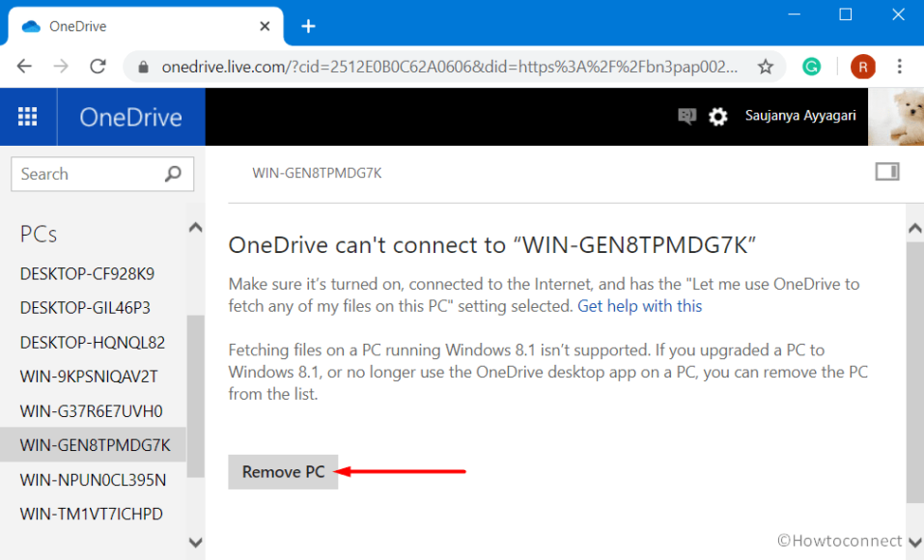Click main pane scroll down arrow
The width and height of the screenshot is (924, 560).
[x=915, y=542]
